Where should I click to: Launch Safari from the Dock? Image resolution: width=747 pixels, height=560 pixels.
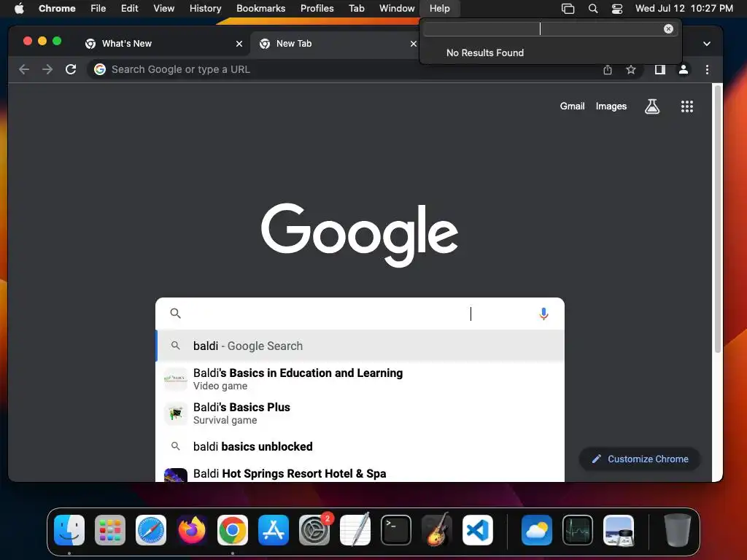151,530
